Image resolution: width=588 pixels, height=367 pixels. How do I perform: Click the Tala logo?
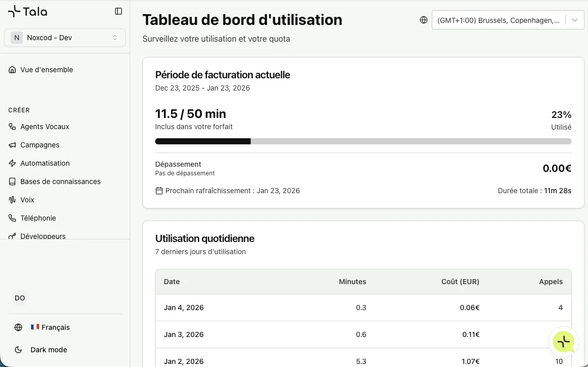pyautogui.click(x=27, y=11)
